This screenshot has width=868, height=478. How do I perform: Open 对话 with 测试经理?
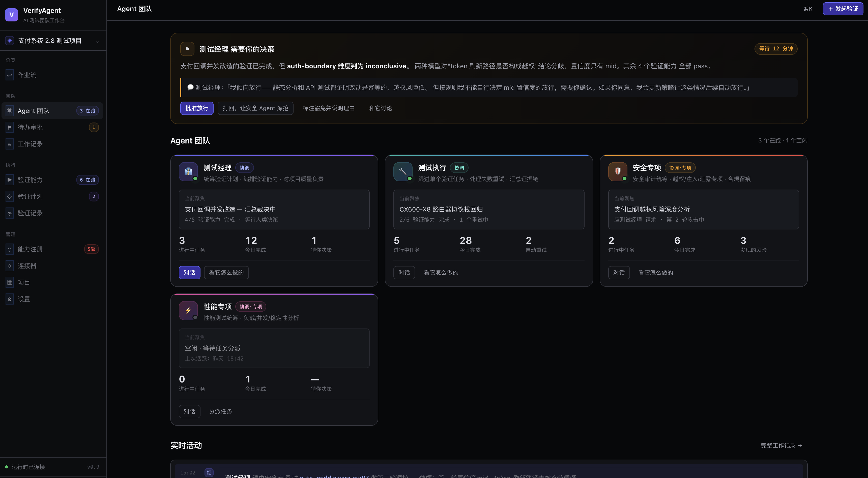click(x=190, y=273)
